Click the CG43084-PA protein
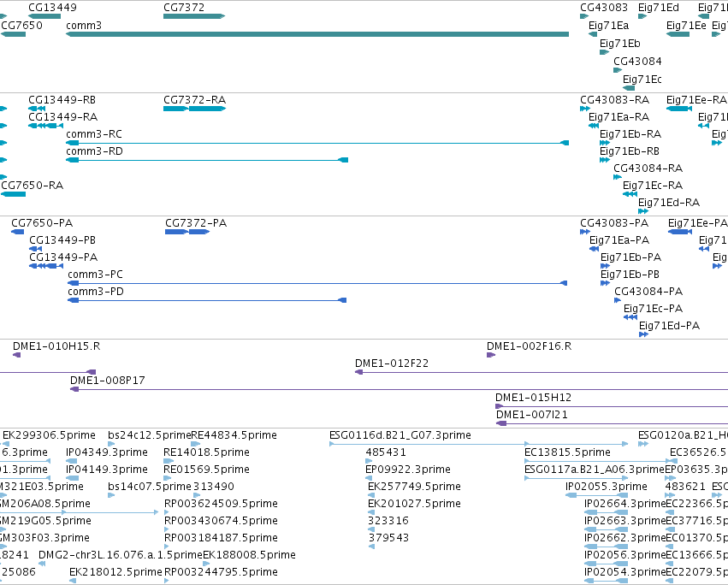Viewport: 728px width, 585px height. click(618, 300)
